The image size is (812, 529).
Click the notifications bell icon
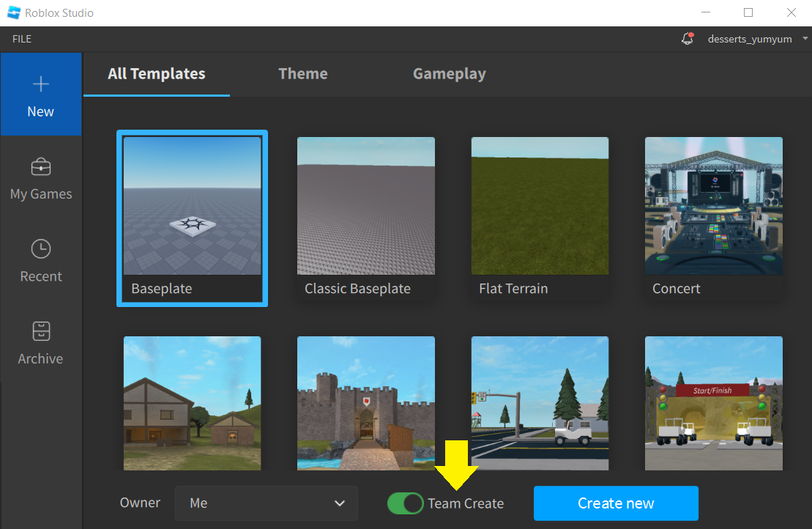click(x=688, y=38)
